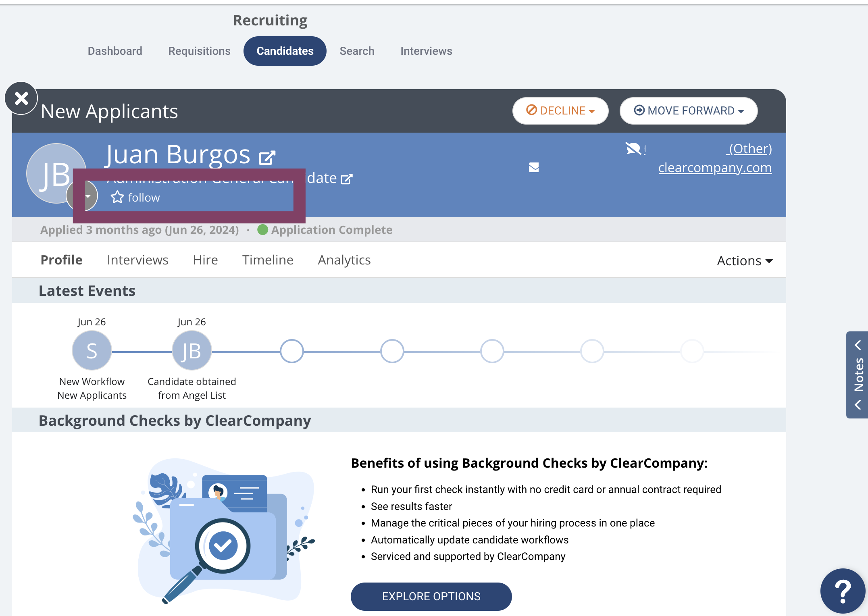
Task: Click Background Checks by ClearCompany header
Action: 175,420
